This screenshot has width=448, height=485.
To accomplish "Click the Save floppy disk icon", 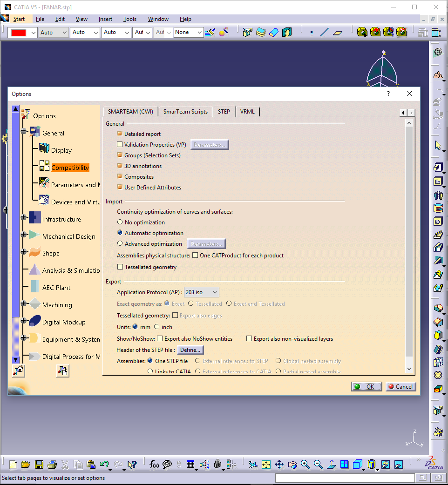I will tap(39, 464).
